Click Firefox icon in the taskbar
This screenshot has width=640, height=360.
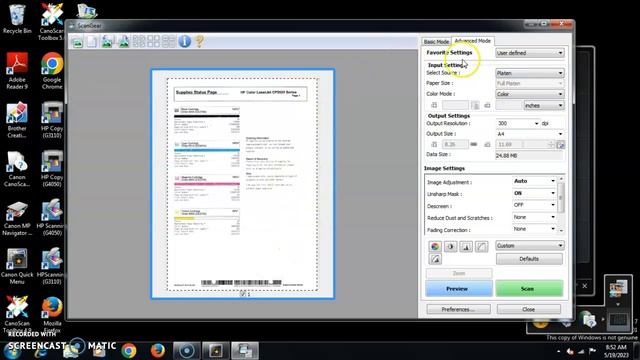click(x=158, y=351)
